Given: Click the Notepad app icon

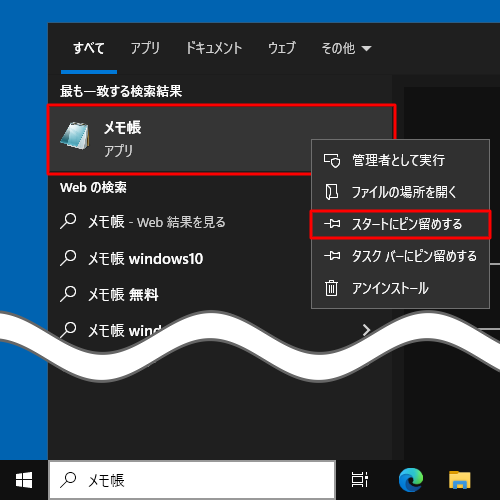Looking at the screenshot, I should point(76,136).
